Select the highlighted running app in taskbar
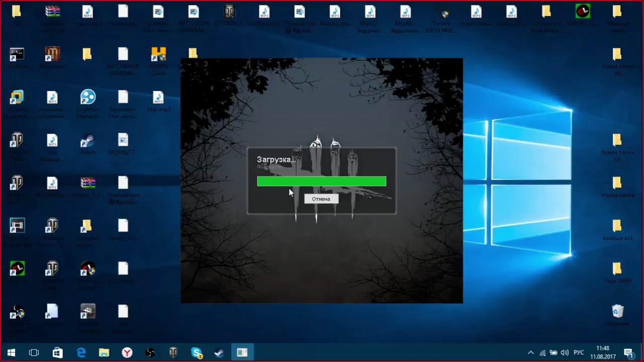644x362 pixels. point(243,353)
